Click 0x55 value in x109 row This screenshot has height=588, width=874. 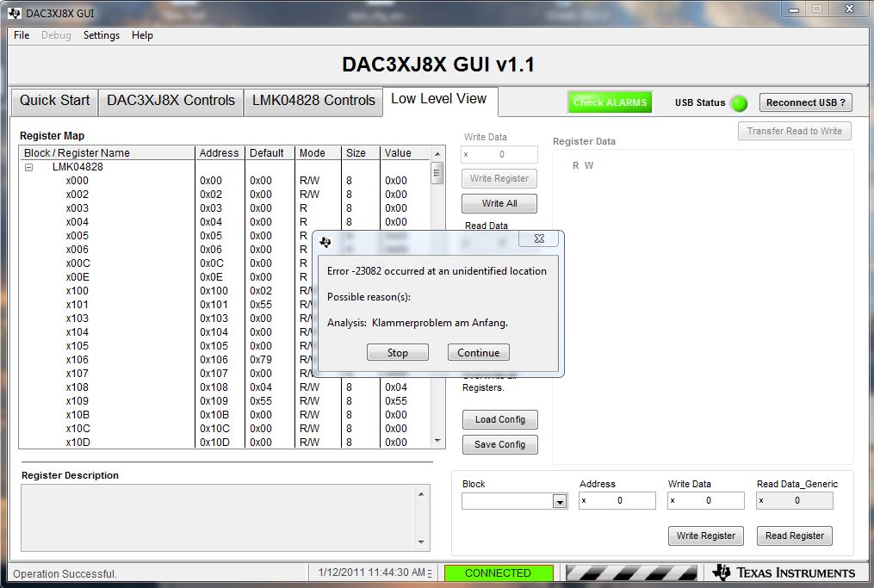pyautogui.click(x=396, y=400)
